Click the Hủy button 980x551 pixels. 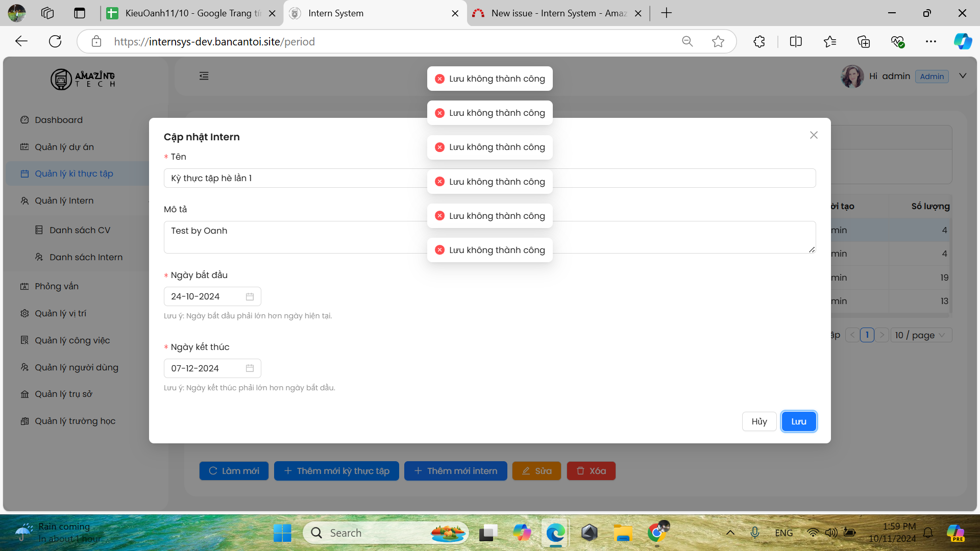[x=759, y=421]
